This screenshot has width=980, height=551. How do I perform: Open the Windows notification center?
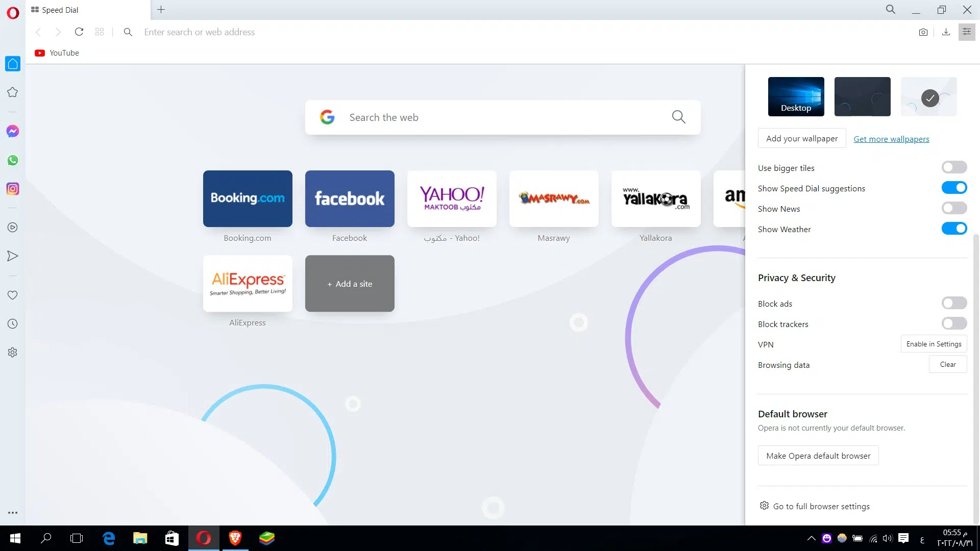pos(903,538)
